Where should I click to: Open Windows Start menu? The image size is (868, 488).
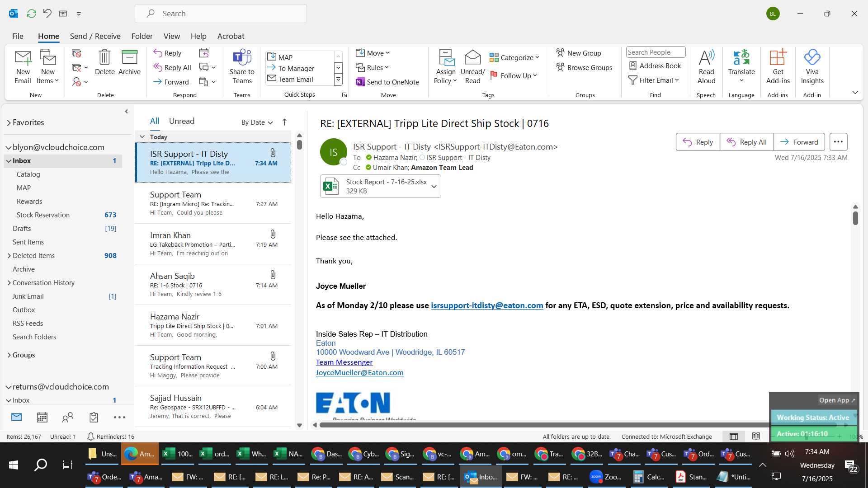(14, 465)
